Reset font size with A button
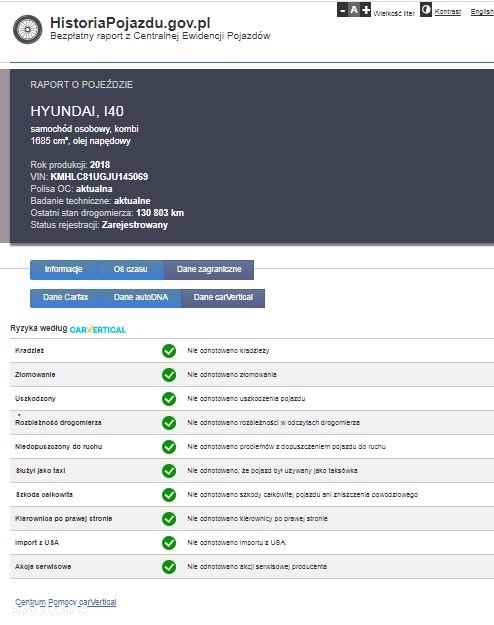Image resolution: width=494 pixels, height=625 pixels. (354, 10)
